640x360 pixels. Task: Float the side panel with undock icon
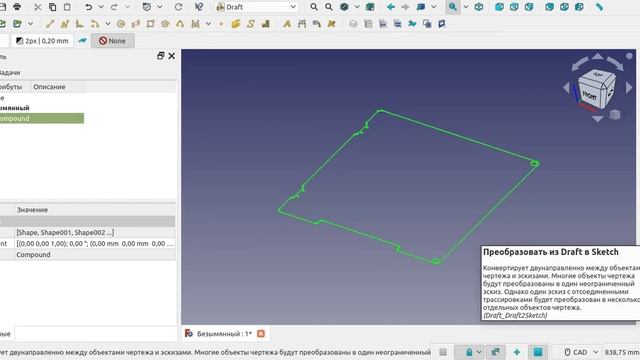(160, 56)
